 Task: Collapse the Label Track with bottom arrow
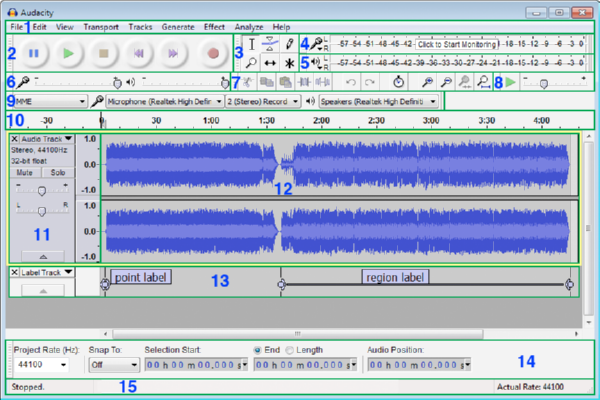[x=43, y=291]
